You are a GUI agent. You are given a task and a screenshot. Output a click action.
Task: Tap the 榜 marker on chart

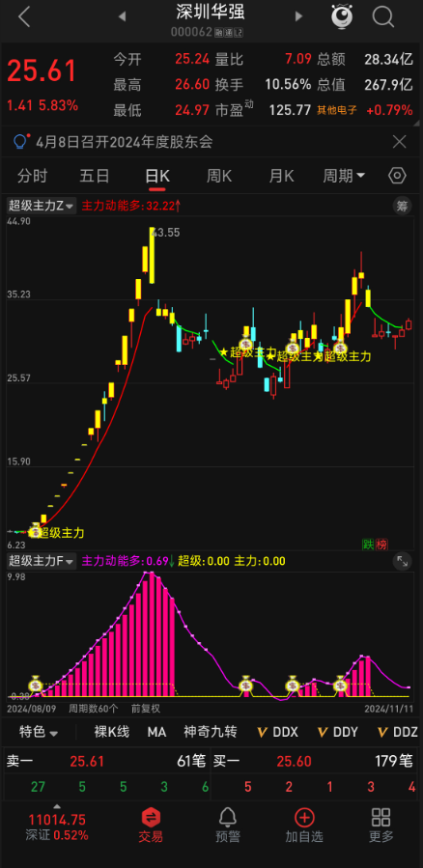click(x=382, y=545)
